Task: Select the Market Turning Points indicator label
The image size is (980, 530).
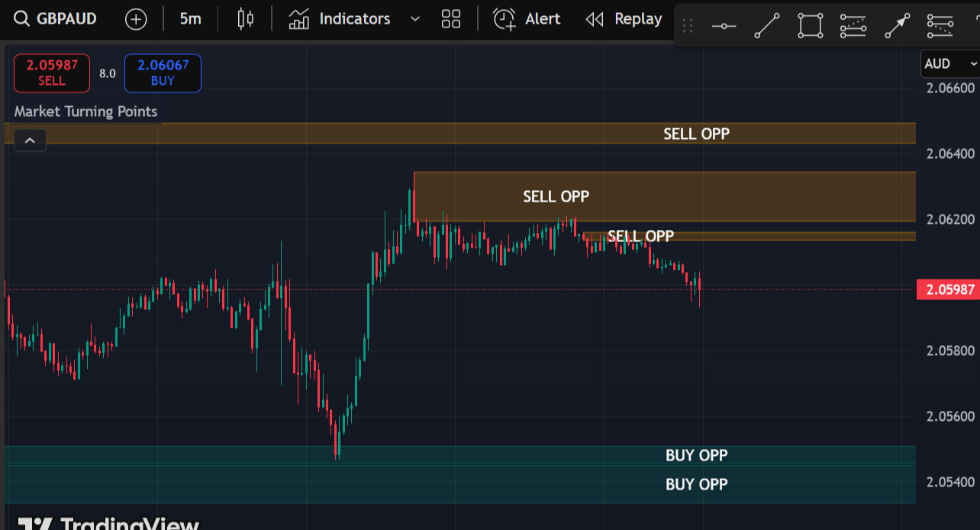Action: 85,111
